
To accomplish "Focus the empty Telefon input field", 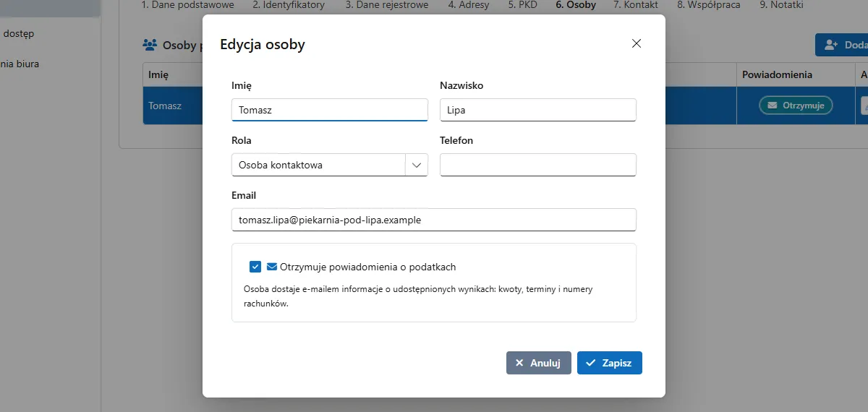I will (538, 165).
